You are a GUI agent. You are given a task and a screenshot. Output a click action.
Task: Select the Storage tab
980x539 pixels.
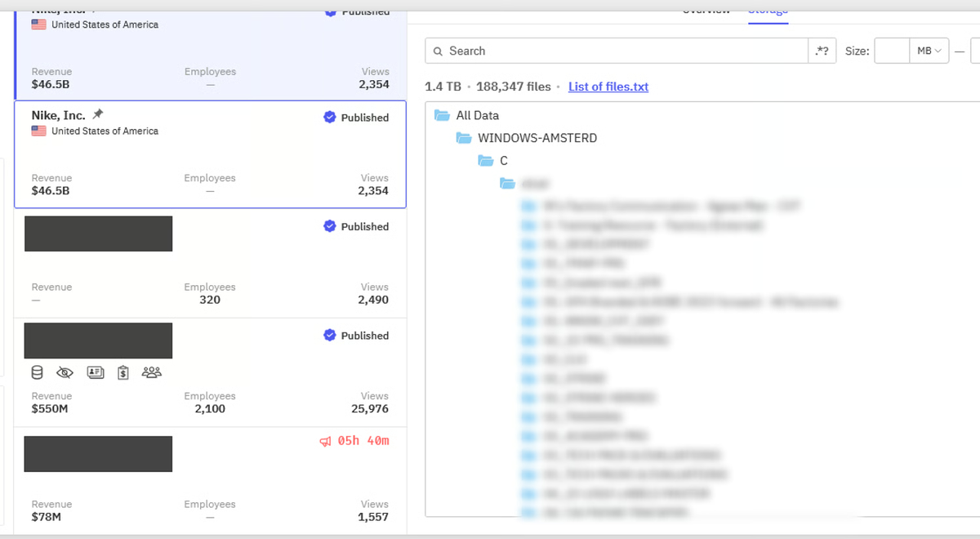click(x=768, y=10)
